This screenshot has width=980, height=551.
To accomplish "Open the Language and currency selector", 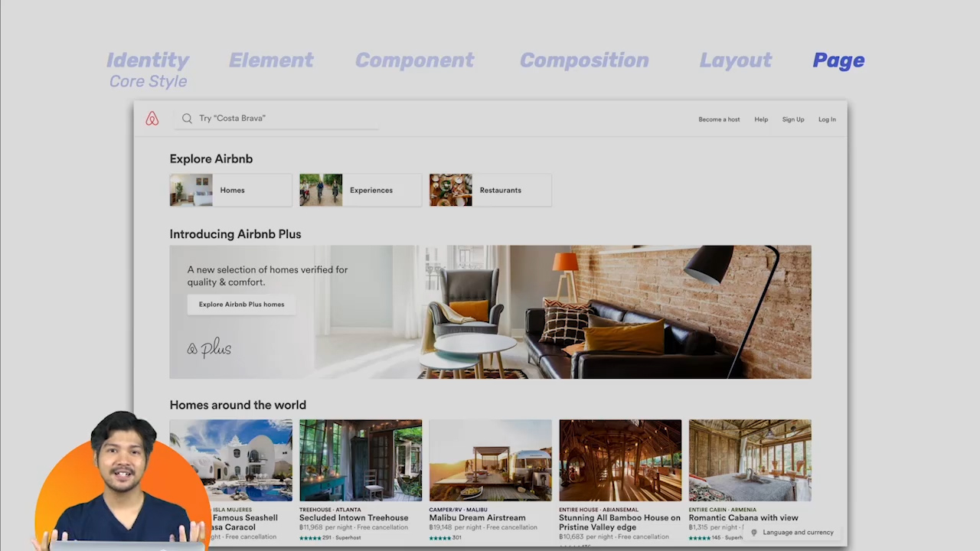I will click(798, 532).
